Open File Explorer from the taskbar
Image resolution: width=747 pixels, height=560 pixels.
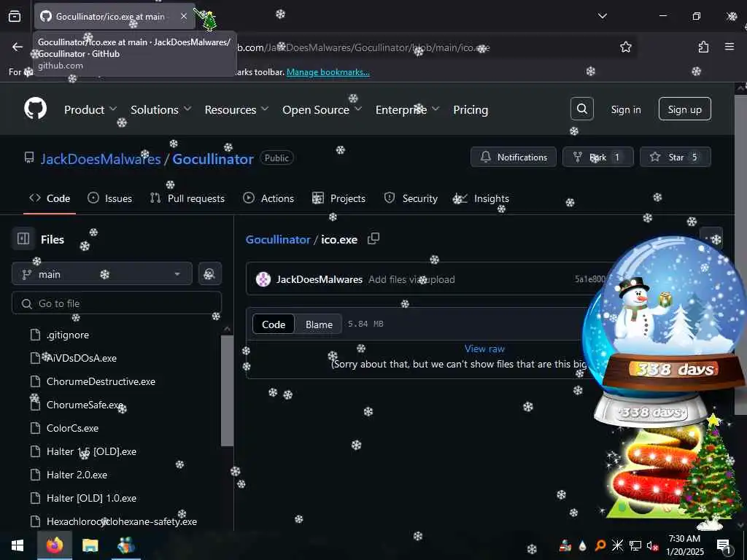[90, 545]
